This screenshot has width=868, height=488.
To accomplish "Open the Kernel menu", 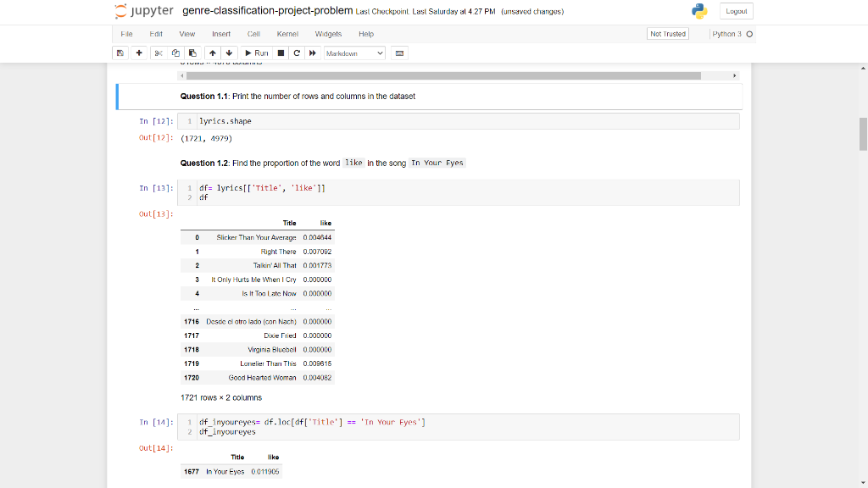I will click(x=287, y=34).
